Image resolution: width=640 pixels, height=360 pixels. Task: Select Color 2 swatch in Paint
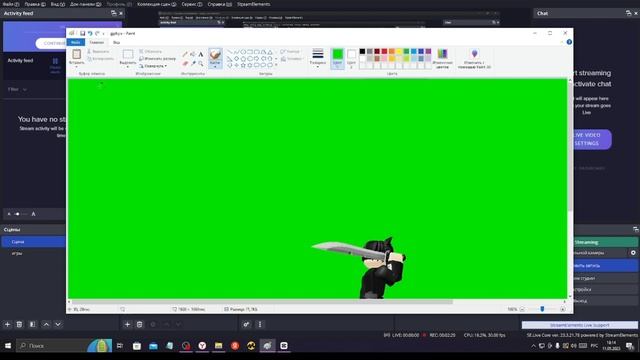click(351, 58)
